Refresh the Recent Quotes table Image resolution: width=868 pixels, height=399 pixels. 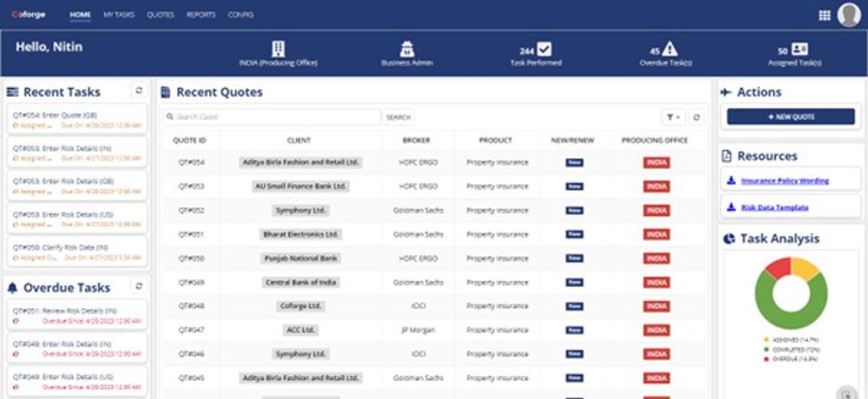(x=696, y=117)
